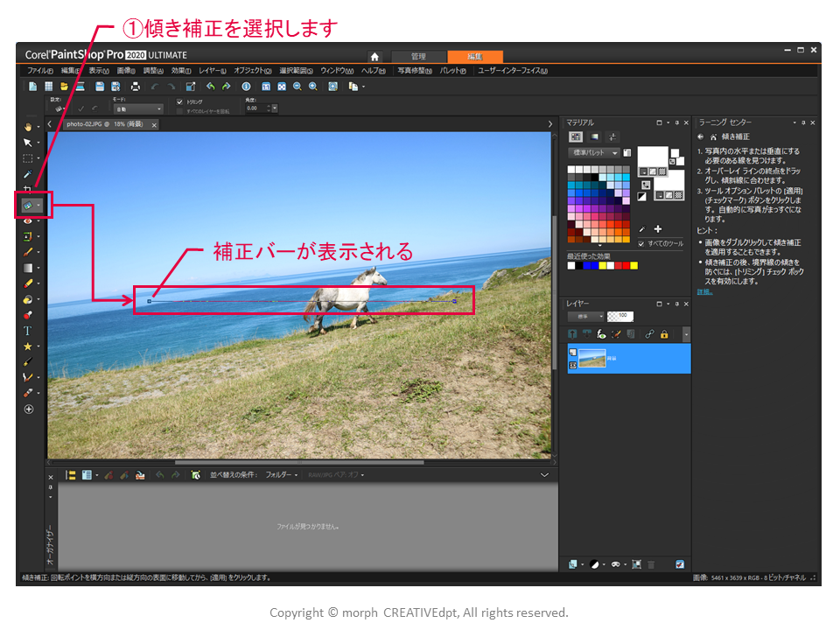Open the 効果 menu
Image resolution: width=840 pixels, height=630 pixels.
tap(179, 71)
